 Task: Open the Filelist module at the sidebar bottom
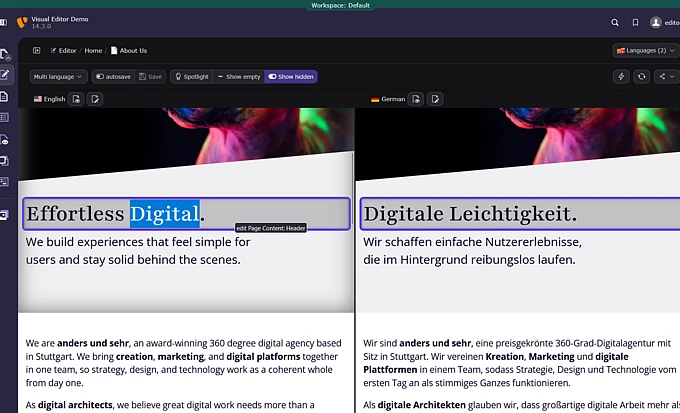[x=4, y=215]
